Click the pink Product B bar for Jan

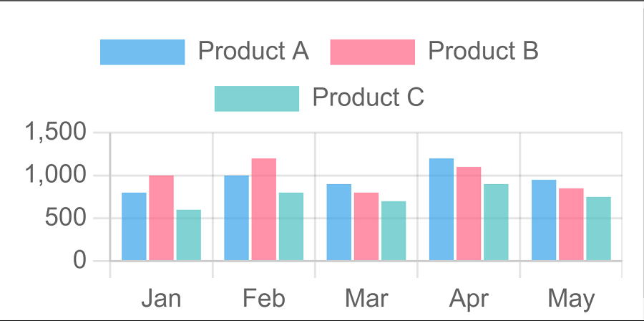point(161,218)
